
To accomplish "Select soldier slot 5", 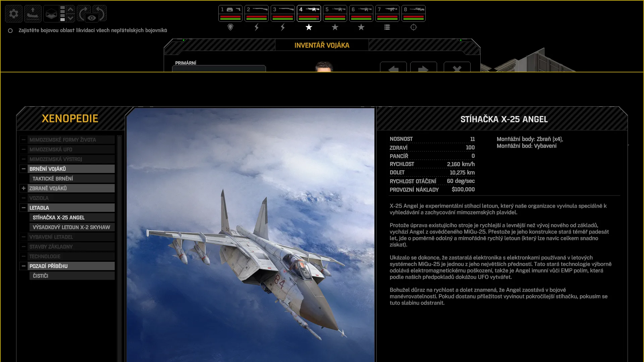I will [335, 13].
